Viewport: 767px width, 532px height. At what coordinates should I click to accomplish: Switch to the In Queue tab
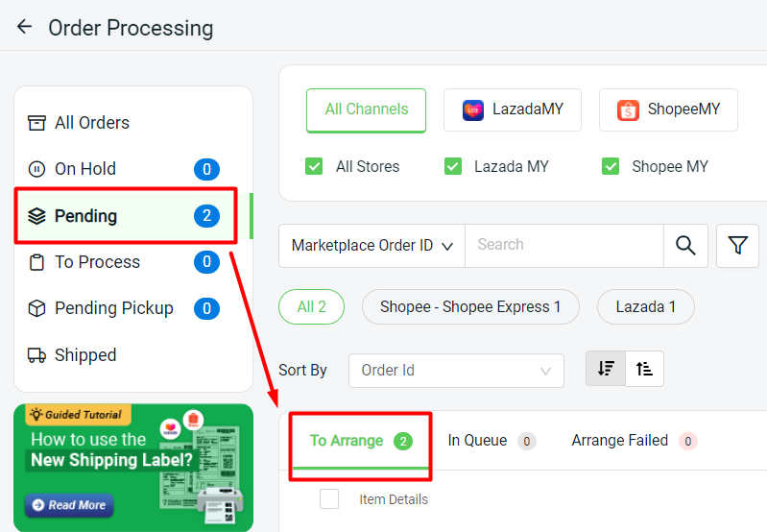491,441
